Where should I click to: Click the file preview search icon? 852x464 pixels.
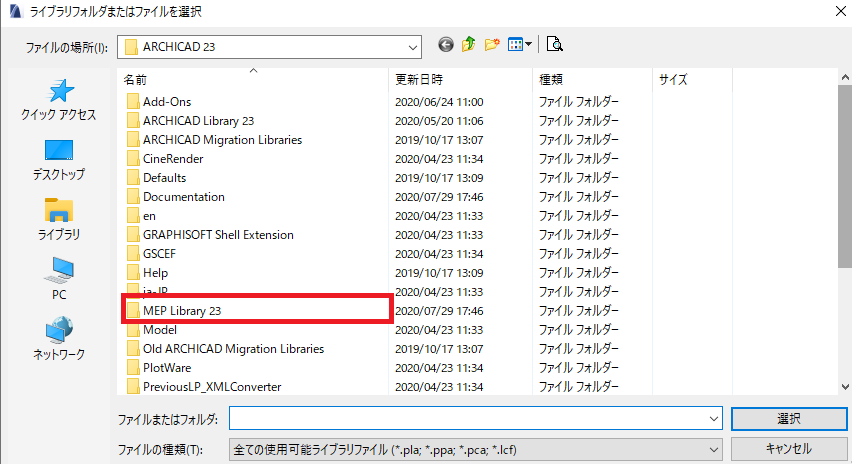point(554,44)
